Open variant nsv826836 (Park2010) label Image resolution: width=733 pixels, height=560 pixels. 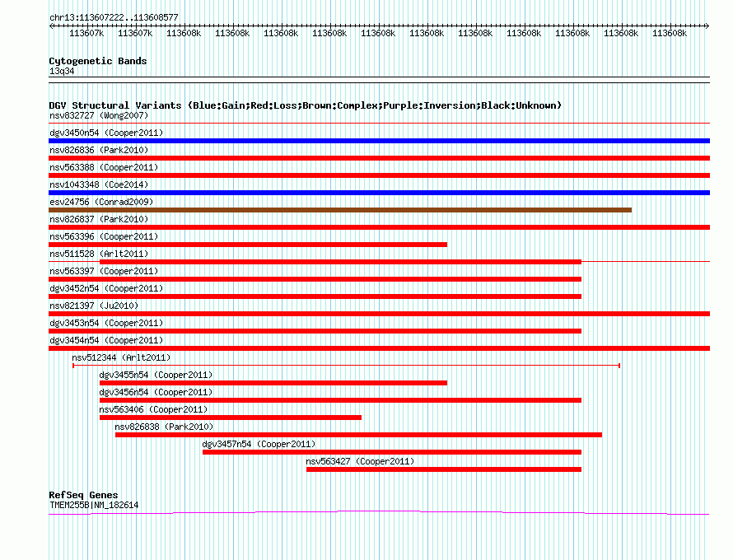99,150
